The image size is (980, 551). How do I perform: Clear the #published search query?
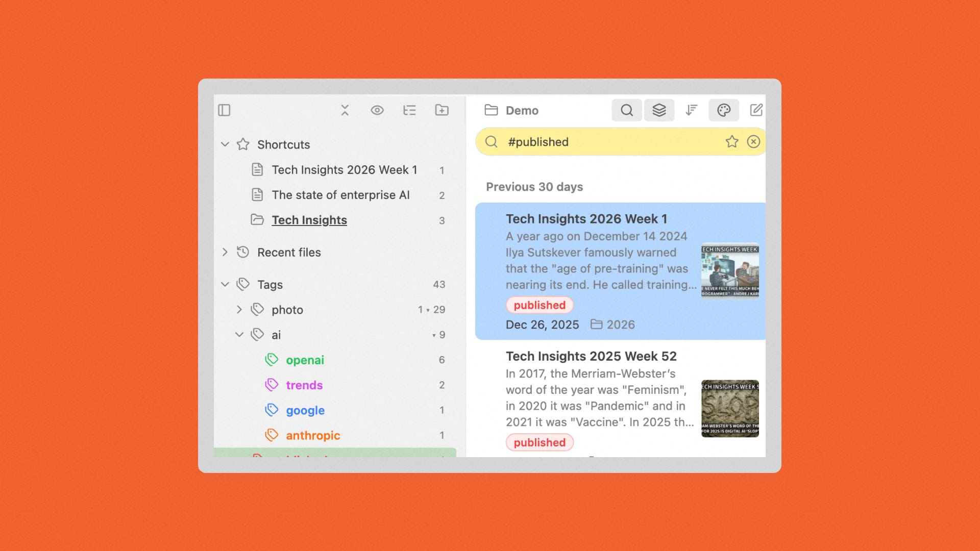click(754, 142)
